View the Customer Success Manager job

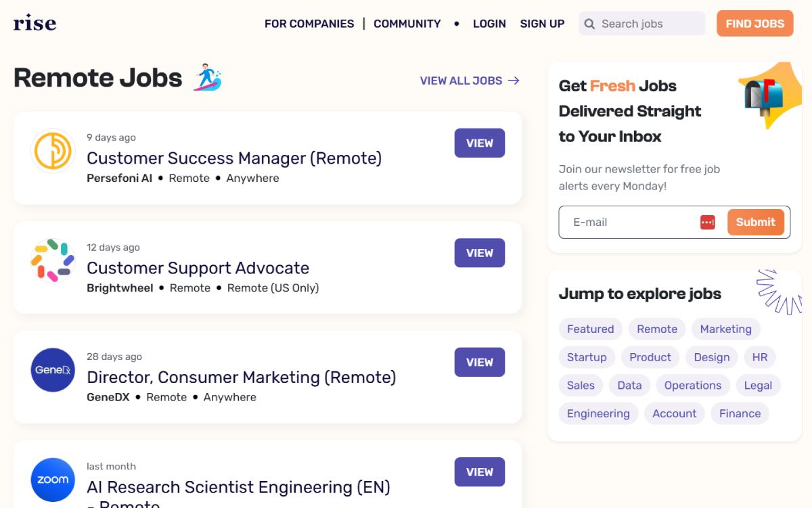480,143
